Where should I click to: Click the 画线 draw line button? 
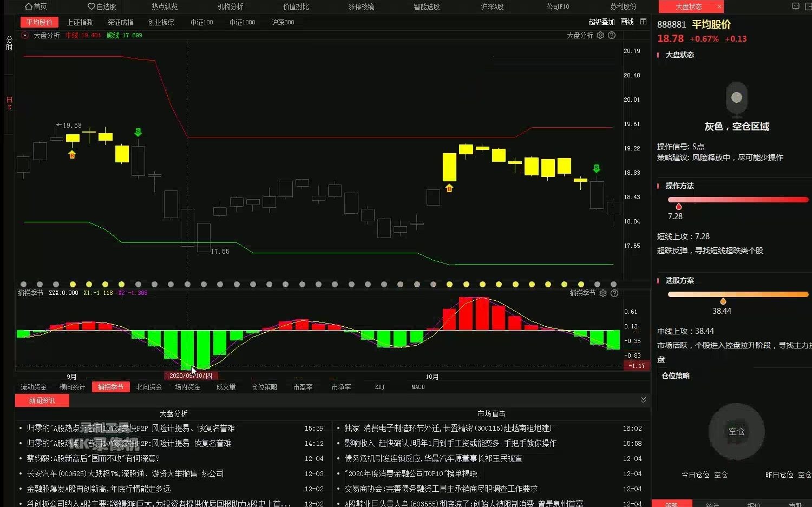[627, 22]
